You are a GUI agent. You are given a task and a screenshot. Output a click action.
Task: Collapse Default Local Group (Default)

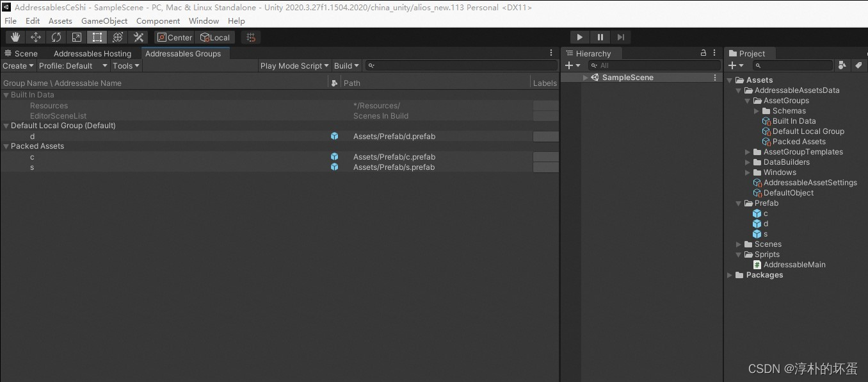point(6,126)
